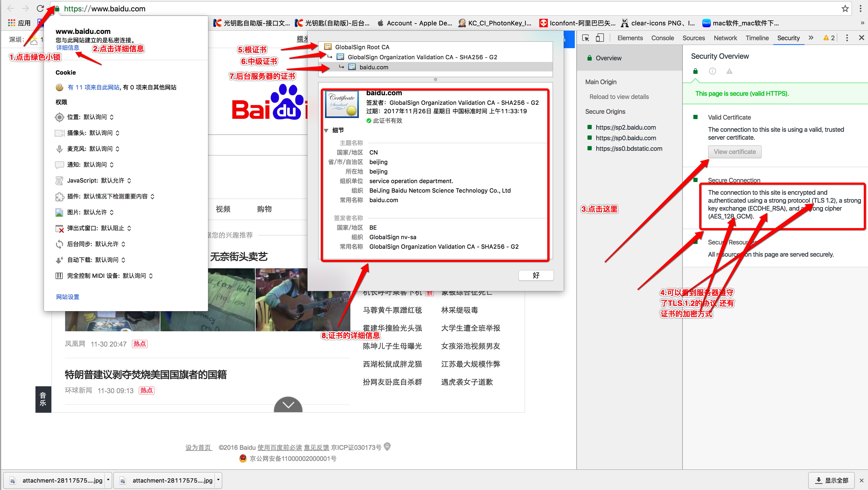Click the bookmark star icon
This screenshot has height=490, width=868.
pyautogui.click(x=845, y=8)
